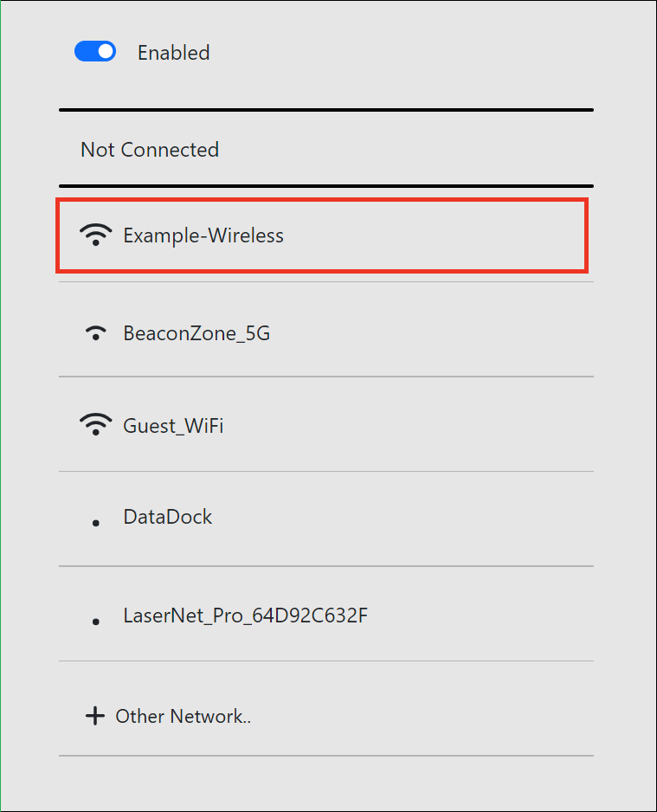Select the Guest_WiFi network name
657x812 pixels.
[x=173, y=426]
